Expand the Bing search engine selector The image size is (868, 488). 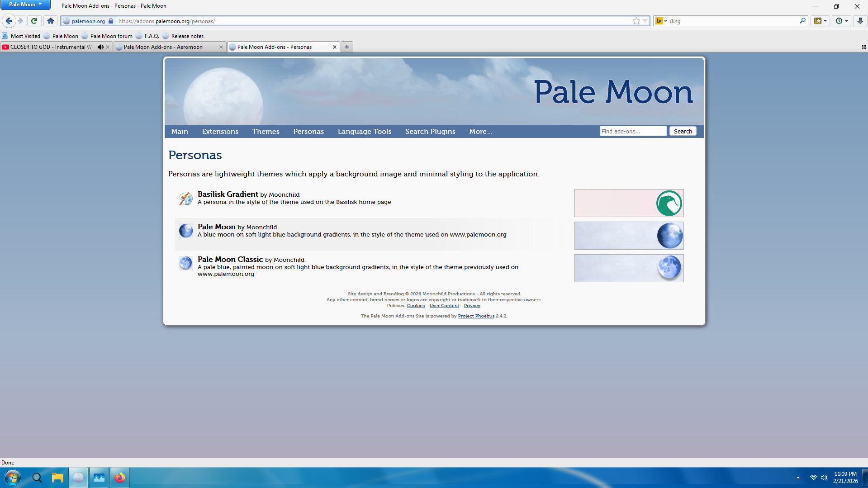pos(661,21)
